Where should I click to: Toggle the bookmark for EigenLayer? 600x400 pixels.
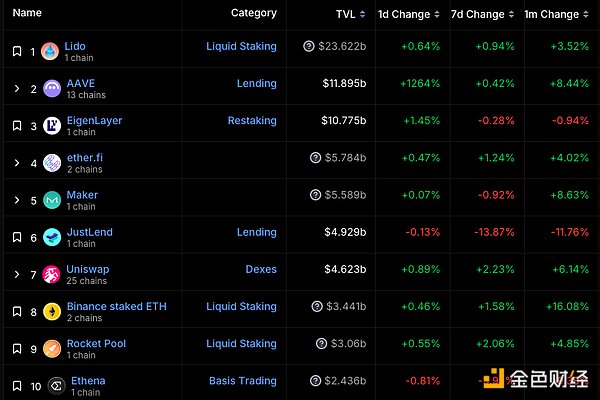click(x=16, y=126)
